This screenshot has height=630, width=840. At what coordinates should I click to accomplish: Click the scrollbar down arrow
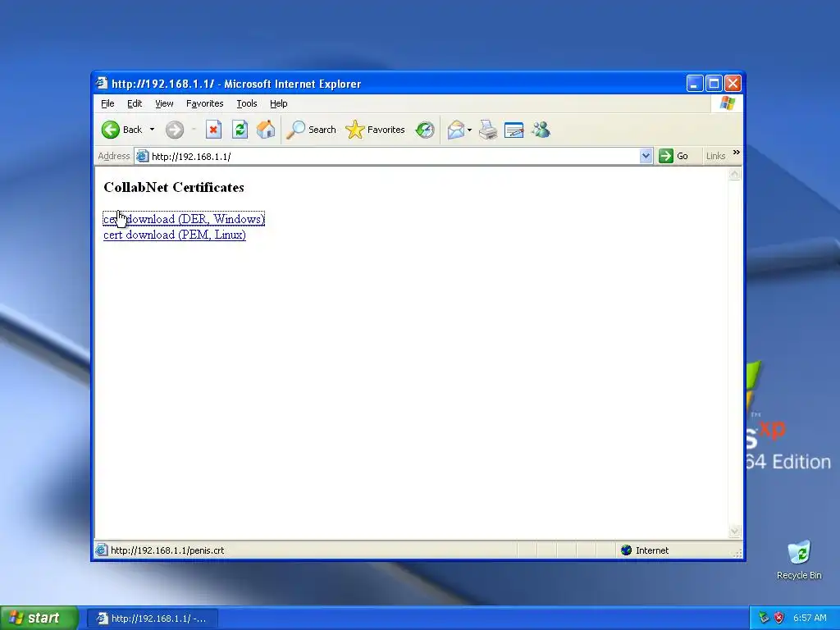tap(734, 531)
